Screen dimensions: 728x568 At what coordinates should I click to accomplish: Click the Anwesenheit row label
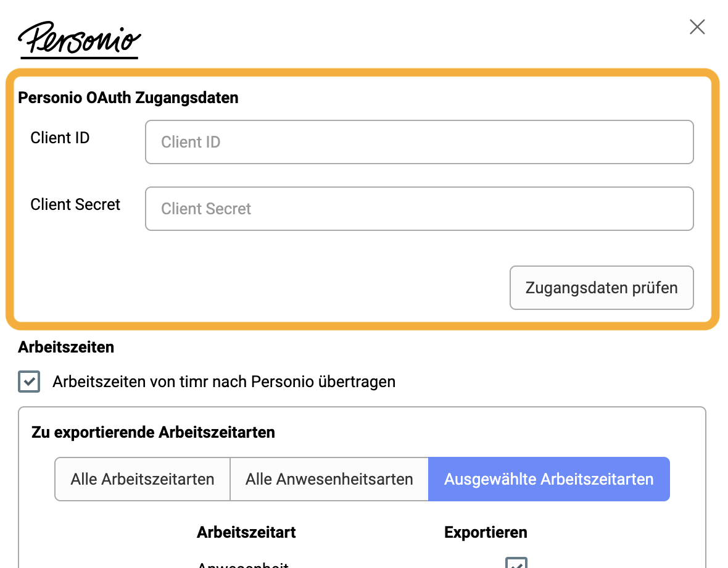[243, 564]
